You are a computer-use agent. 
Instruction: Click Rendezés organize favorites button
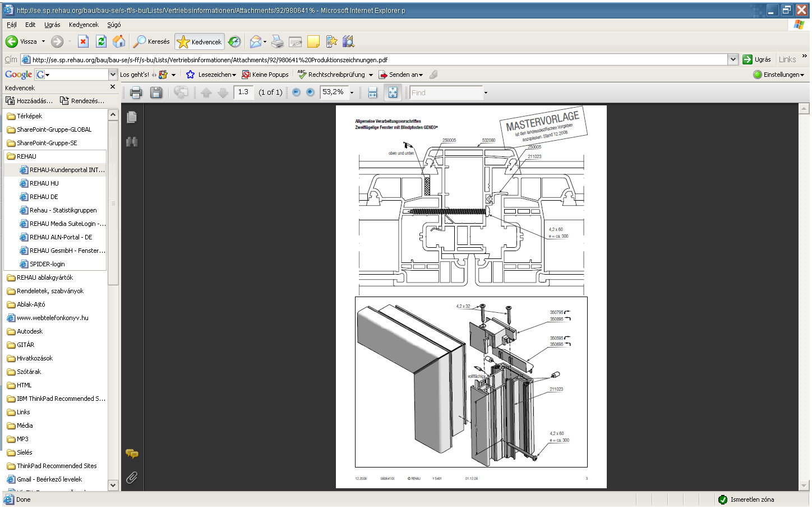(82, 101)
